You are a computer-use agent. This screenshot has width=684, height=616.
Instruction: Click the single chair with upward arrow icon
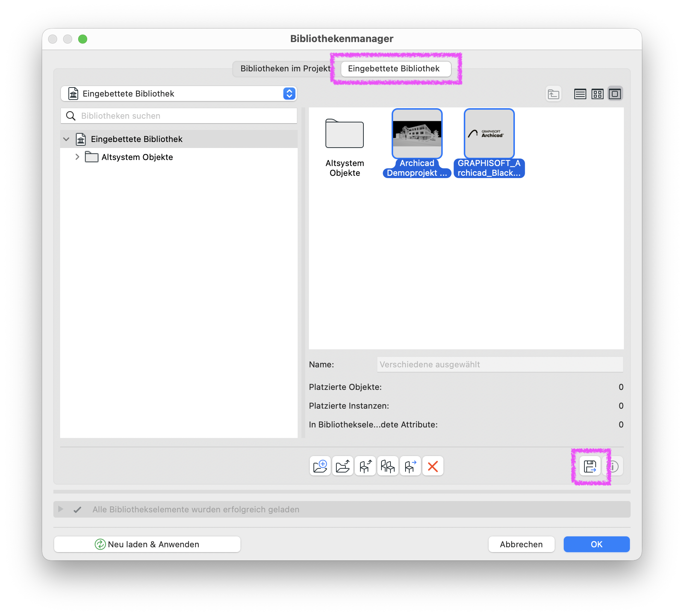(x=365, y=466)
